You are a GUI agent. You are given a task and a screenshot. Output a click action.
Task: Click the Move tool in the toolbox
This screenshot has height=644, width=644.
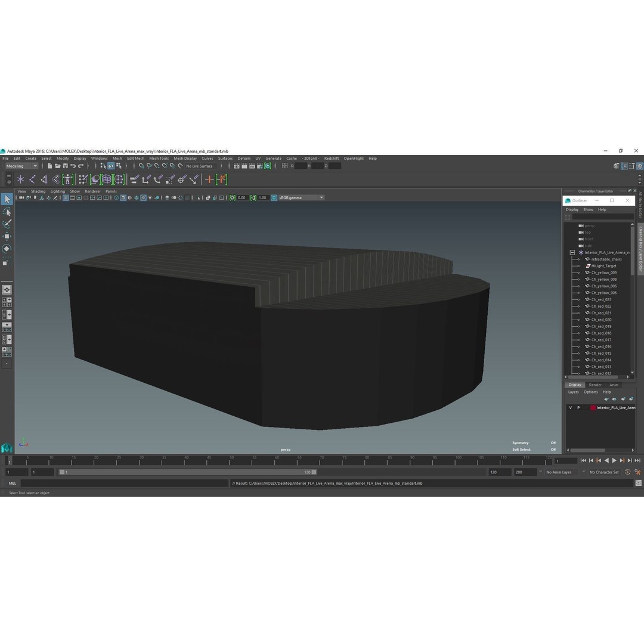7,236
